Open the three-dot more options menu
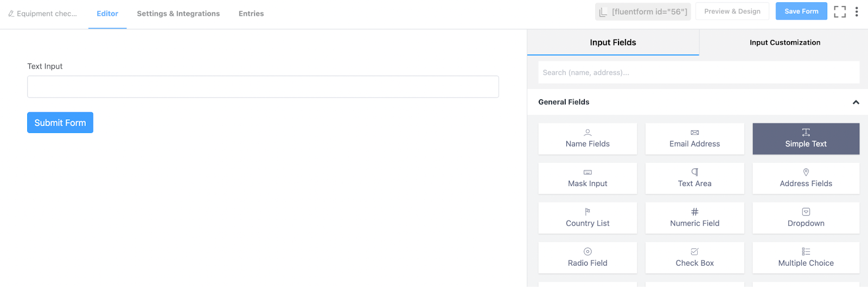The width and height of the screenshot is (868, 287). point(857,11)
